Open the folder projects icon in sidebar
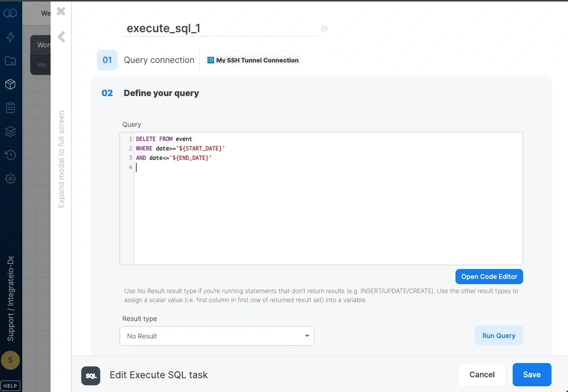 10,61
